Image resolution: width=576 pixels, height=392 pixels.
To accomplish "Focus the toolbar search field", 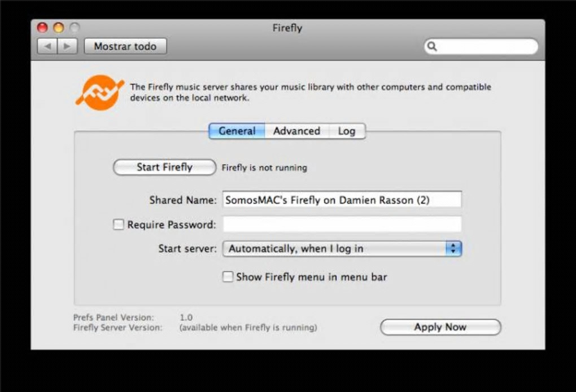I will (x=481, y=46).
